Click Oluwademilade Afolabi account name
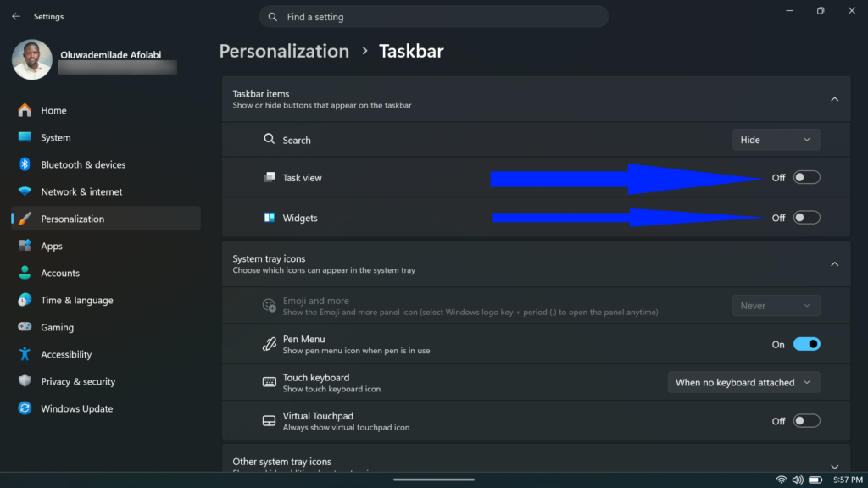 point(111,55)
